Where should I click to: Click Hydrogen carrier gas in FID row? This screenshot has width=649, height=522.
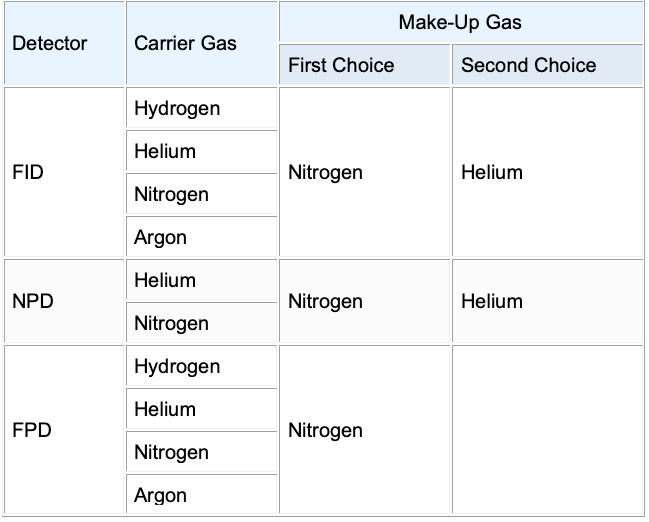(x=177, y=108)
